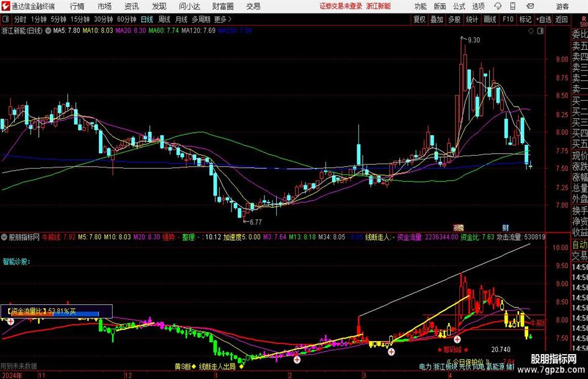Click the diamond icon at chart top-right
Screen dimensions: 588x379
click(531, 31)
